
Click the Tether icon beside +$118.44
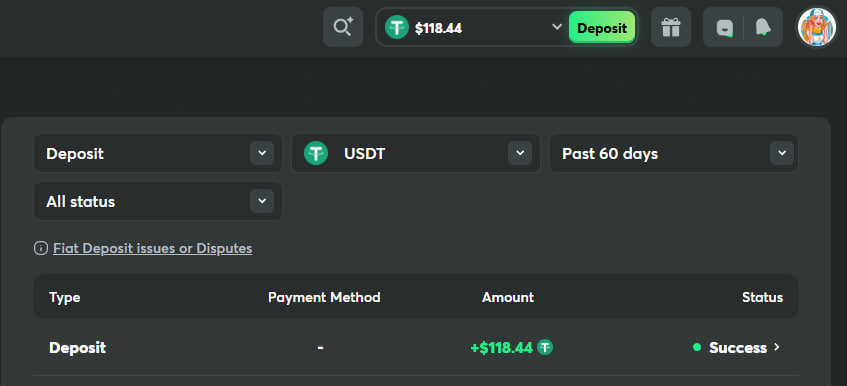pyautogui.click(x=545, y=347)
